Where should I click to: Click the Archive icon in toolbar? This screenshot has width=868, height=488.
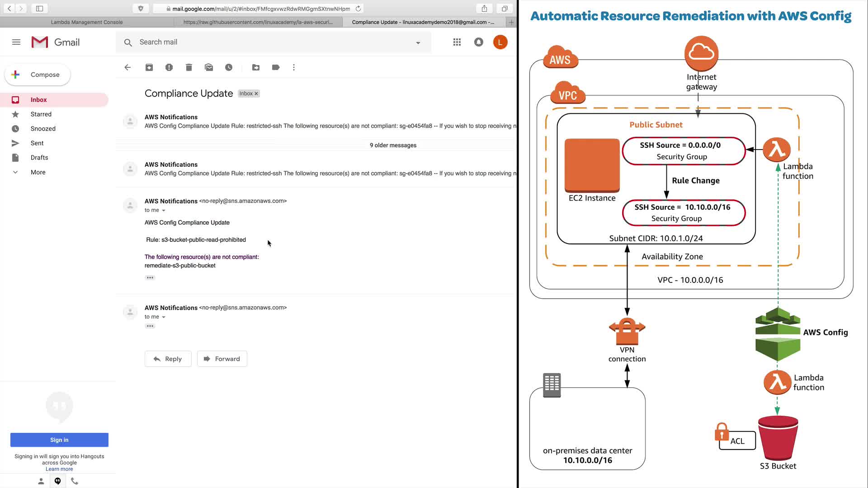click(149, 67)
